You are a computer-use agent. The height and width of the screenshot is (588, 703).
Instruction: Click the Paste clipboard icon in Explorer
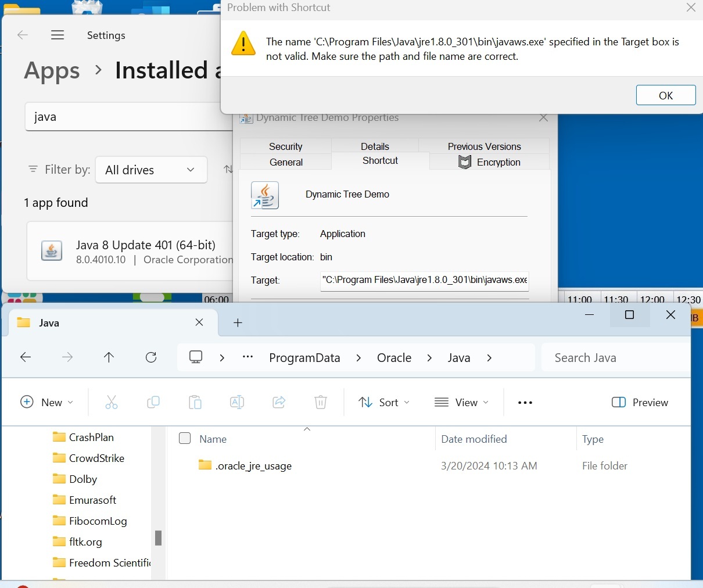click(195, 402)
